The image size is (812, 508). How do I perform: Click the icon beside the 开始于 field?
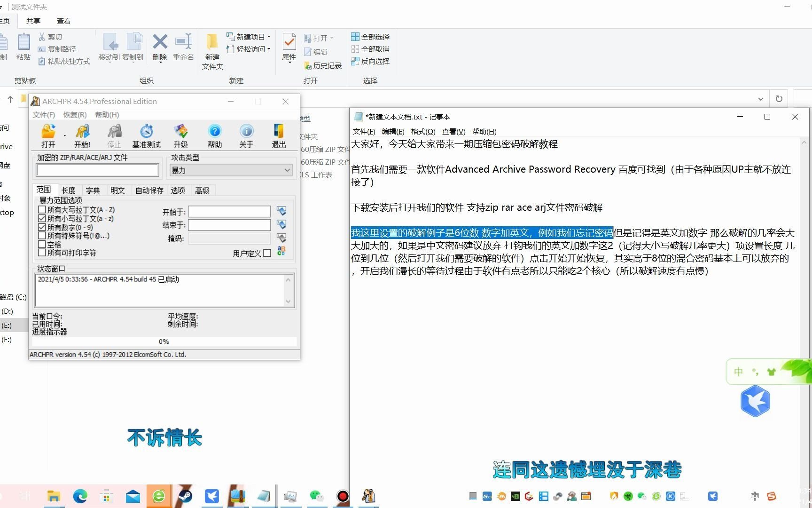[x=281, y=211]
